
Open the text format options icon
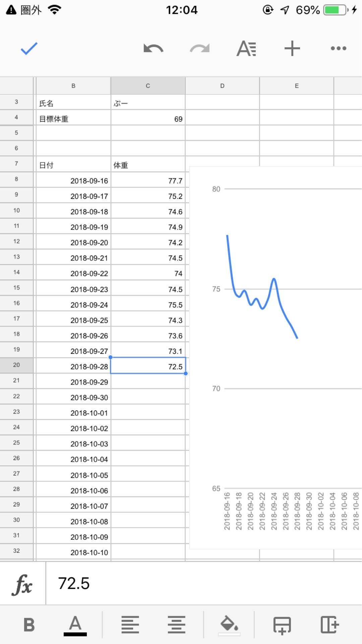pos(246,49)
